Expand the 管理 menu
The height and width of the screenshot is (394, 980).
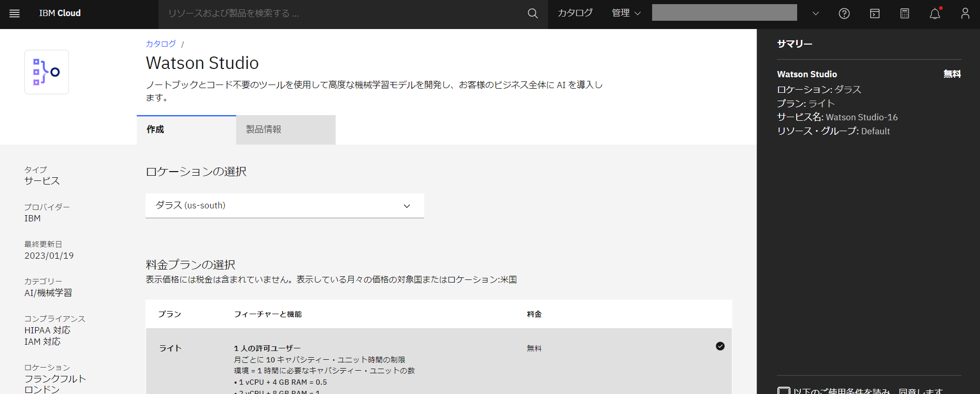(x=626, y=13)
